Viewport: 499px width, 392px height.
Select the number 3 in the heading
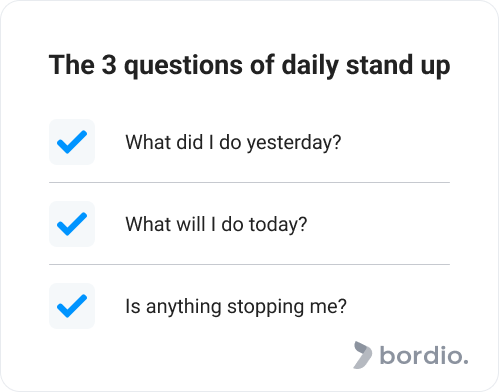point(109,65)
